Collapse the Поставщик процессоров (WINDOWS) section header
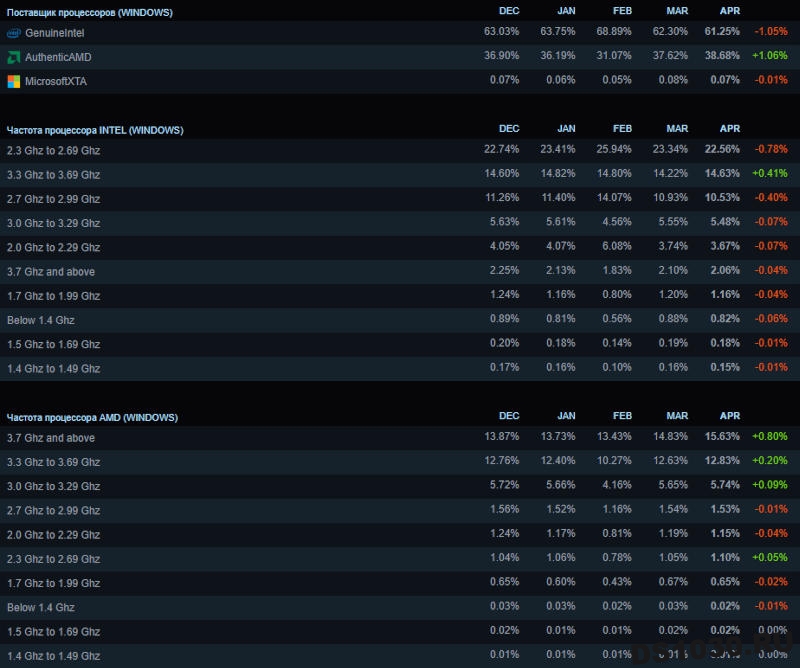Screen dimensions: 800x668 (x=90, y=13)
